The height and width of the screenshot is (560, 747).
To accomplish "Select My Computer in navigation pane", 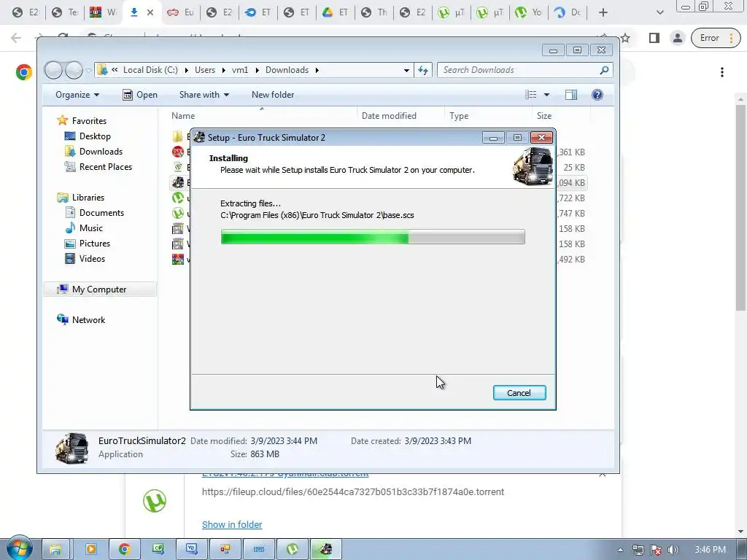I will coord(99,289).
